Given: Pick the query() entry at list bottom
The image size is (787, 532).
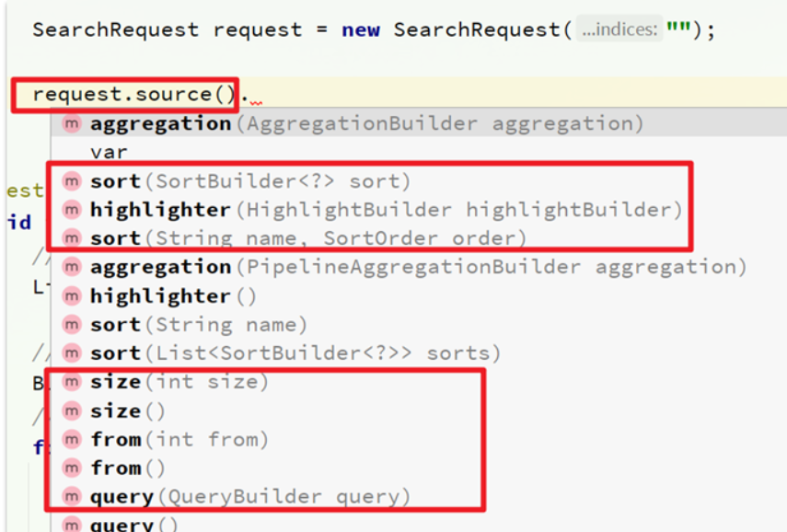Looking at the screenshot, I should coord(133,525).
